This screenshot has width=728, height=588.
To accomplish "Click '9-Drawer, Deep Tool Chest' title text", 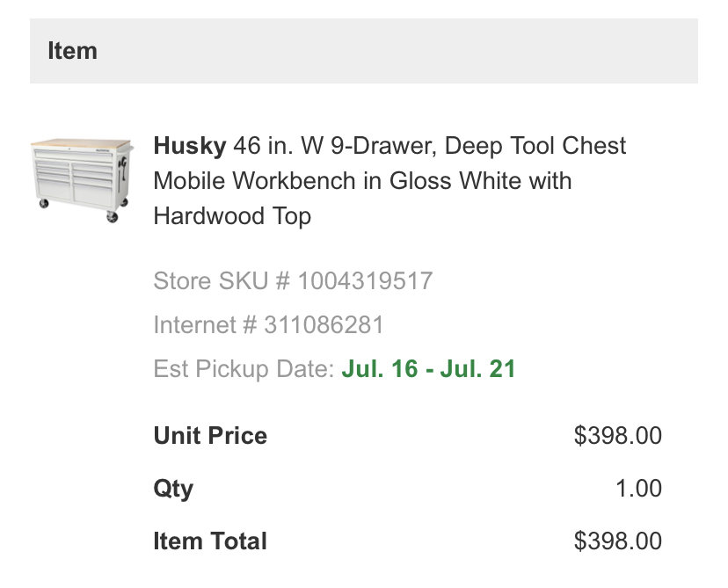I will [x=478, y=146].
